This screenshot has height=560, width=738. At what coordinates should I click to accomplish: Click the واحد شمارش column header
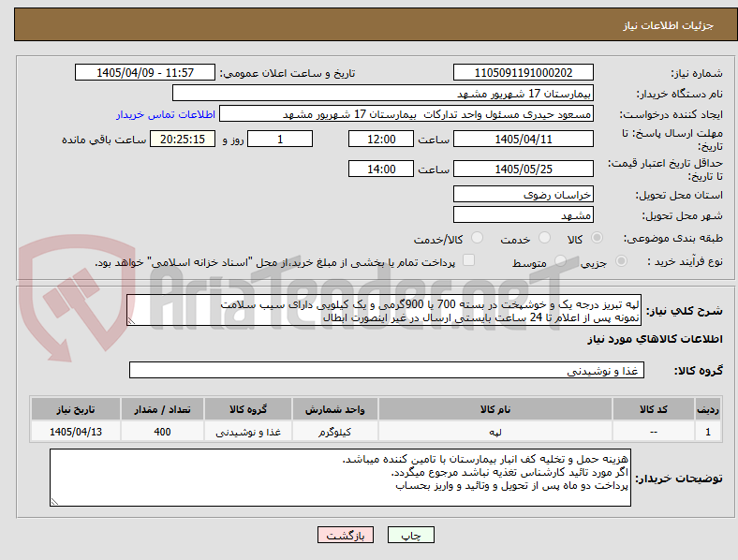click(x=334, y=409)
